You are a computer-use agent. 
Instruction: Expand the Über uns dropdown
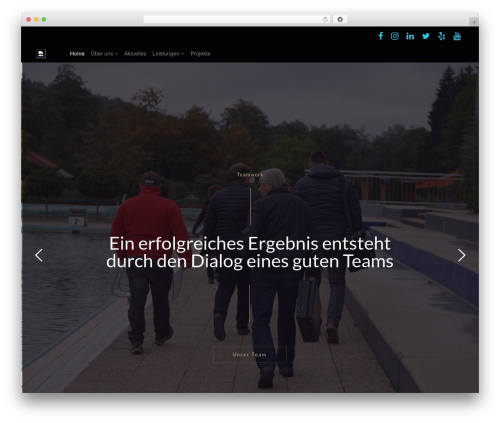104,53
